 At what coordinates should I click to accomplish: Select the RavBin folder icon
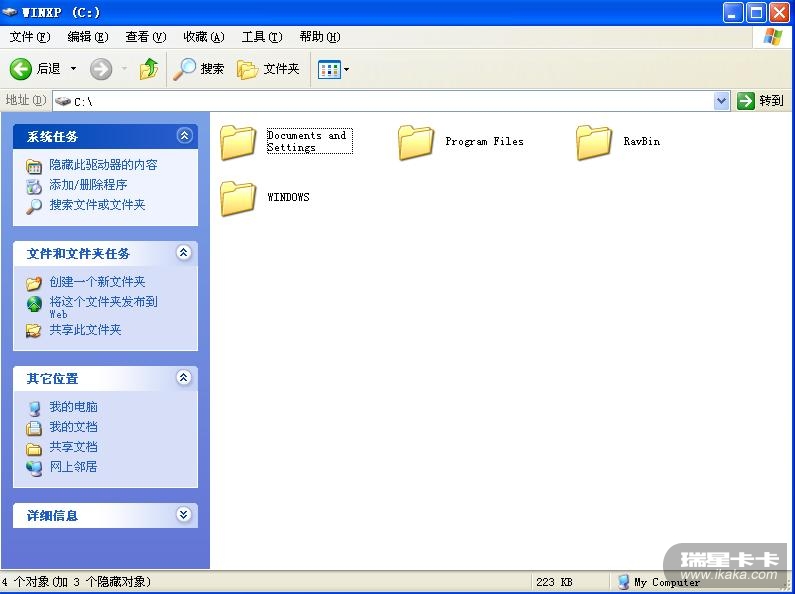tap(594, 142)
